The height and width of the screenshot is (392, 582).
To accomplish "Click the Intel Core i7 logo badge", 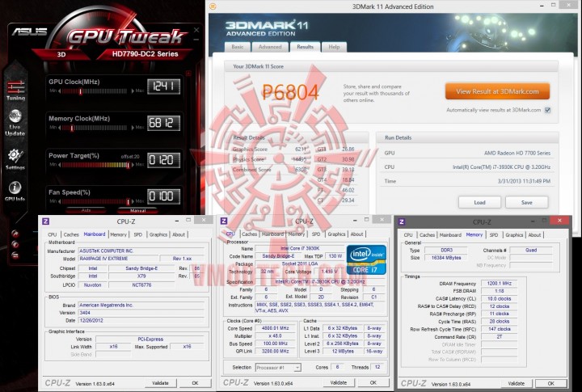I will (x=366, y=259).
